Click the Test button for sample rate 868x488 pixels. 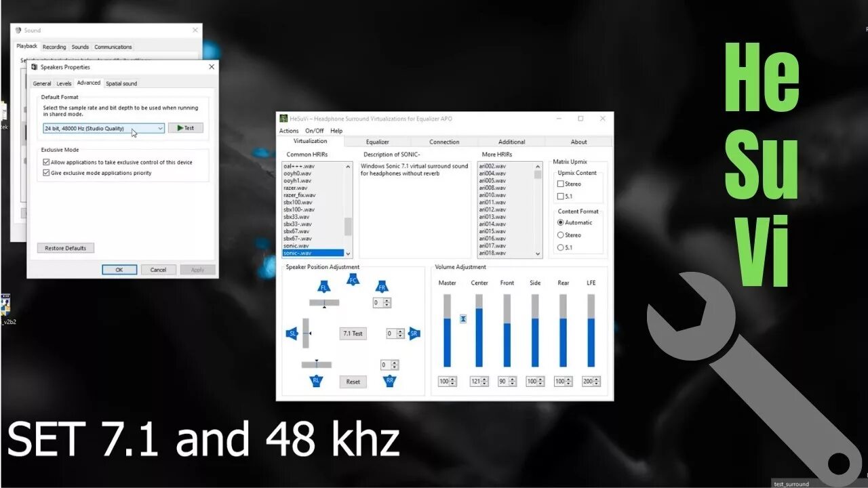coord(185,128)
